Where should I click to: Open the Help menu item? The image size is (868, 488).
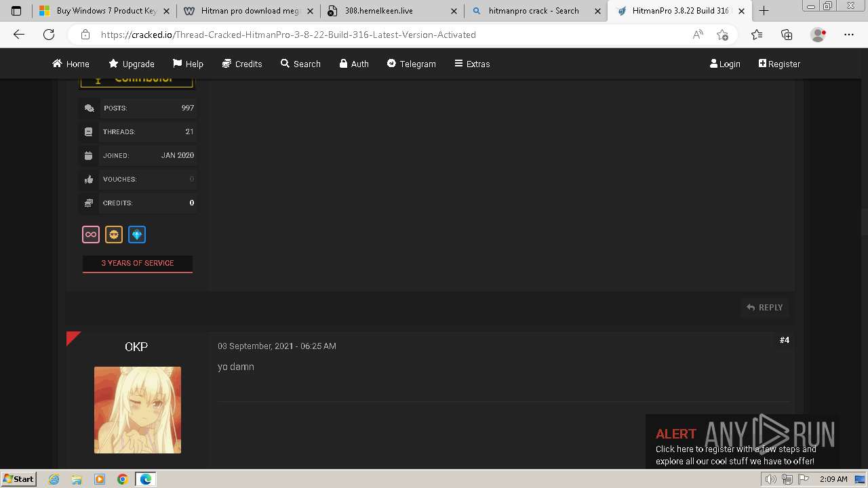click(188, 64)
